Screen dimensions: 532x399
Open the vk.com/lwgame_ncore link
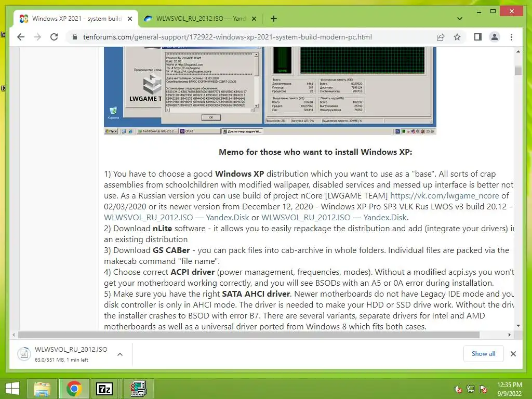pos(444,196)
